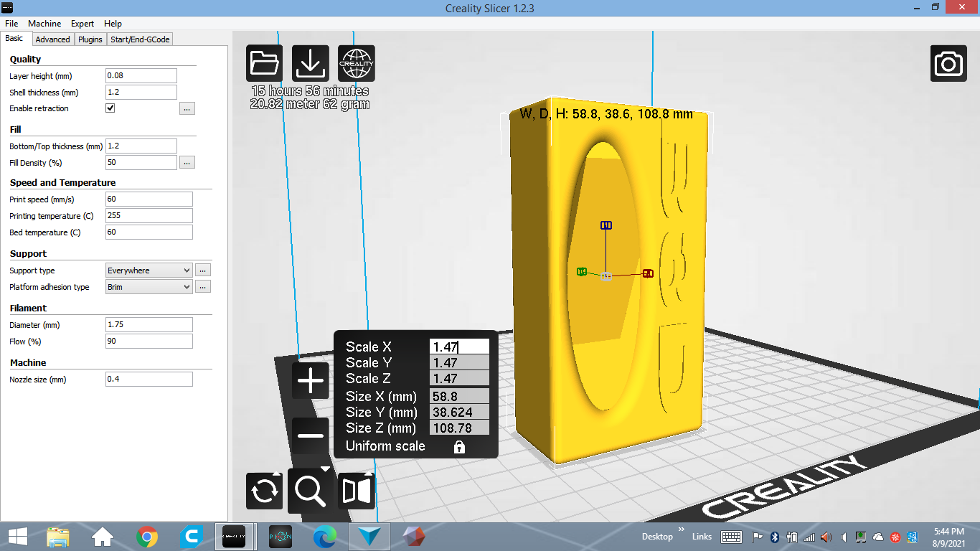Open the Expert menu

click(83, 24)
